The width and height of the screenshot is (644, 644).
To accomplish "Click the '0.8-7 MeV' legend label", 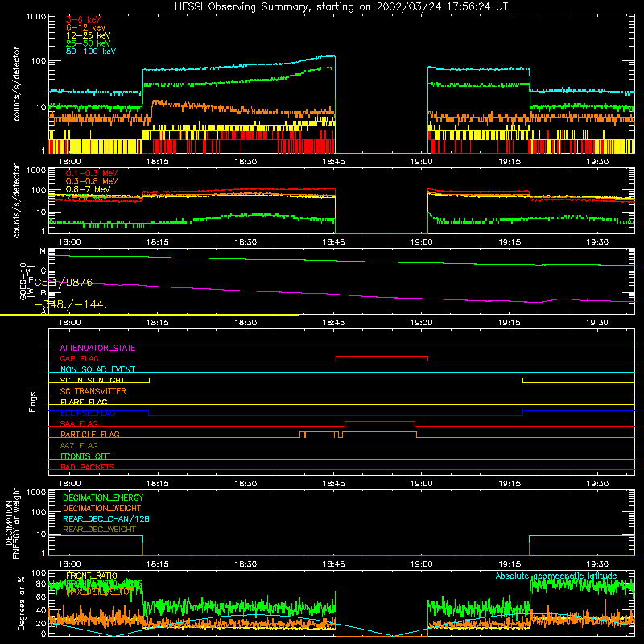I will click(88, 189).
